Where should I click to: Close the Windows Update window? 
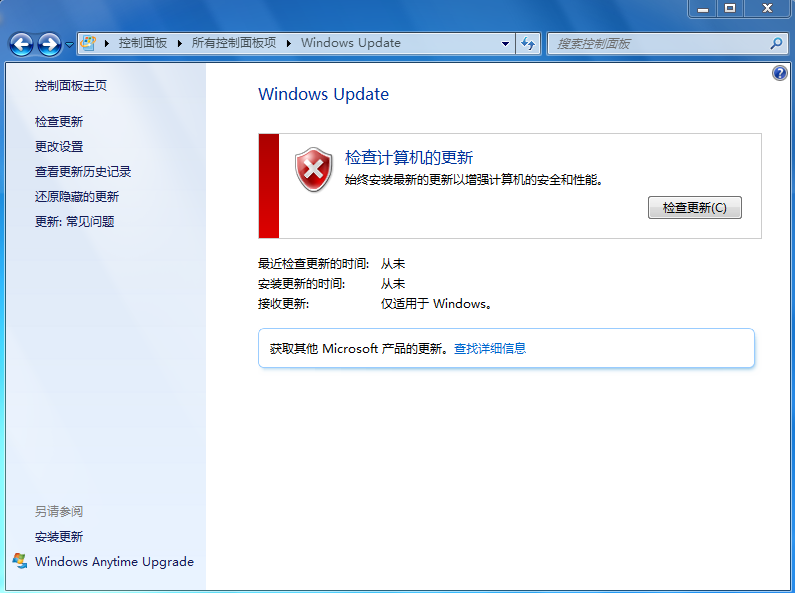767,9
